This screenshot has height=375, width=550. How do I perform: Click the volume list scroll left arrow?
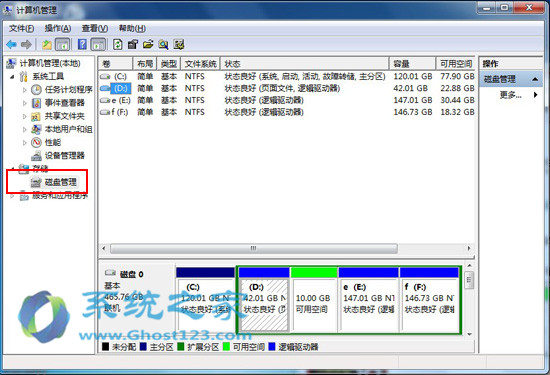click(x=104, y=248)
